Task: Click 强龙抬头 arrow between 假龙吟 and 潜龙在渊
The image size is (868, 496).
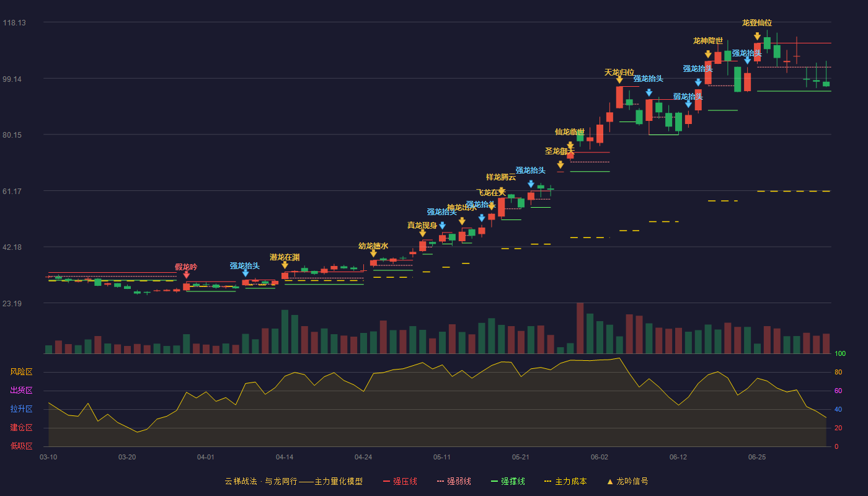Action: click(246, 273)
